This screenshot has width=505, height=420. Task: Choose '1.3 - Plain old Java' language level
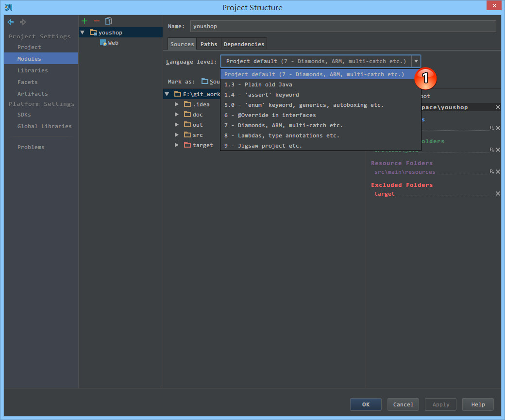tap(258, 84)
